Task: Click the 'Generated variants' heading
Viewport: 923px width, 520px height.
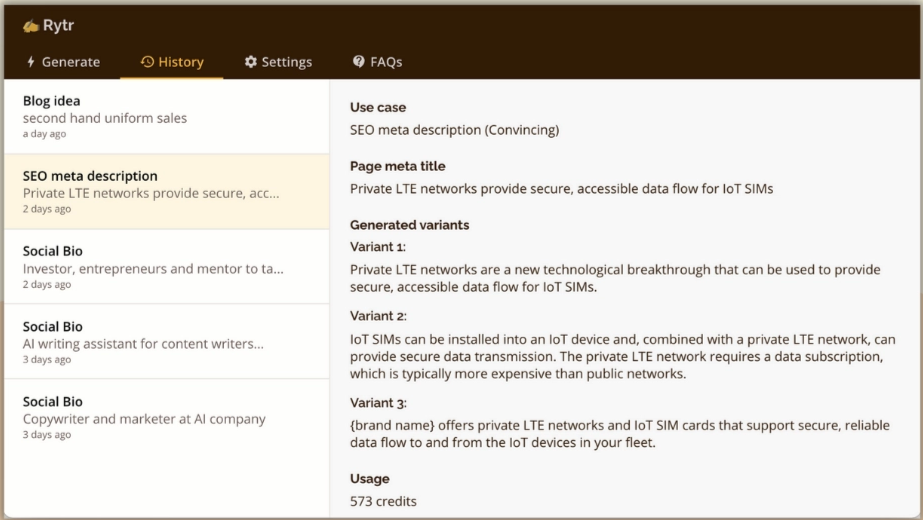Action: tap(409, 225)
